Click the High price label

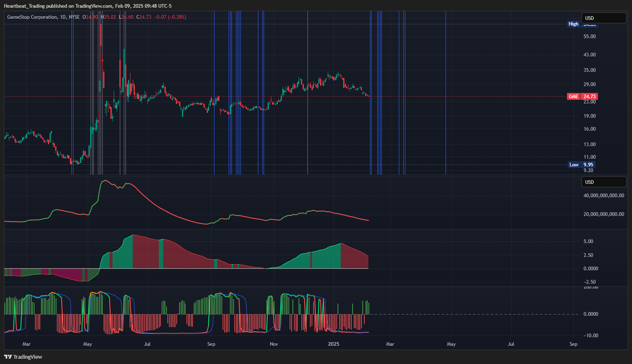574,24
